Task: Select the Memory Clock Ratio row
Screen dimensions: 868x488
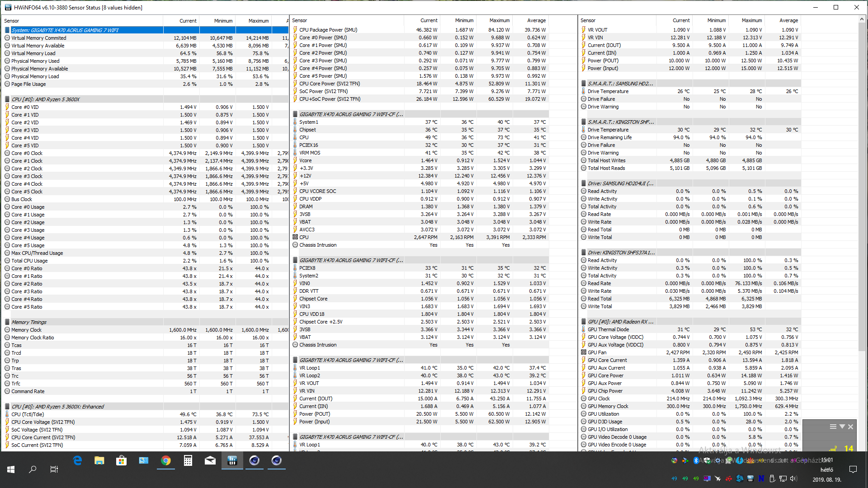Action: [x=146, y=338]
